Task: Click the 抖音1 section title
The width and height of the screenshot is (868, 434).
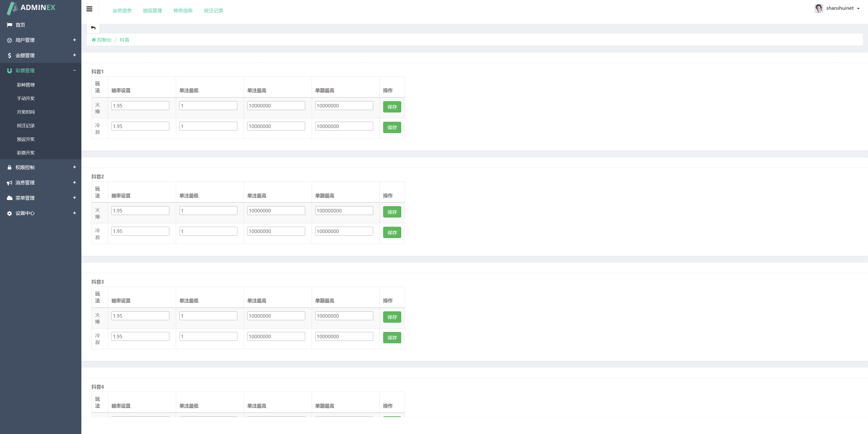Action: tap(97, 72)
